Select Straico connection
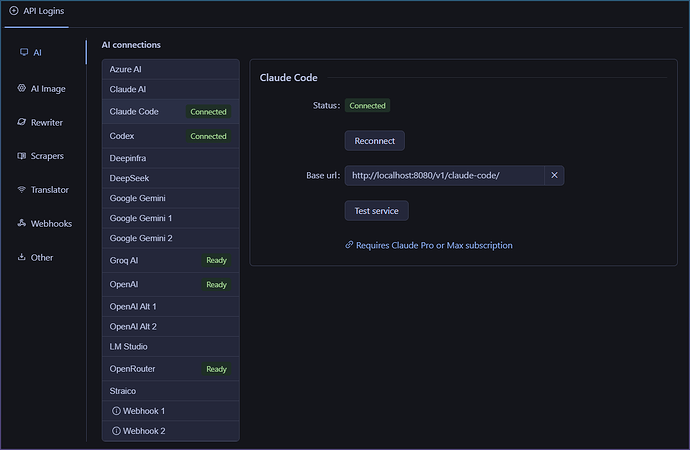Image resolution: width=690 pixels, height=450 pixels. pos(171,391)
